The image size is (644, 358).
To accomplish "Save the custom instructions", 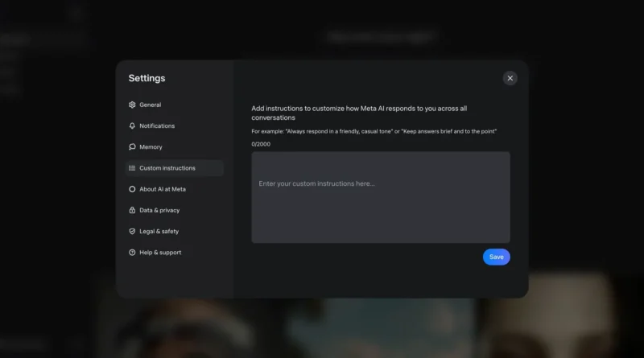I will coord(496,257).
